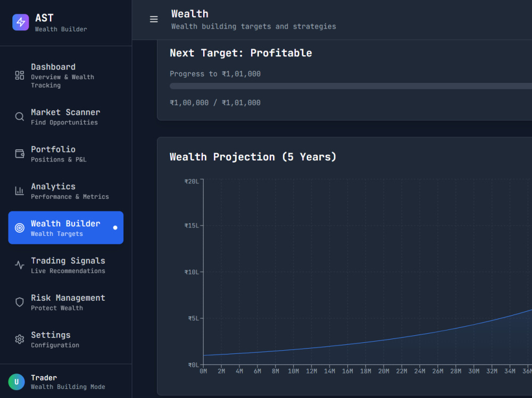Click the Wealth Builder target icon
The width and height of the screenshot is (532, 398).
click(x=20, y=228)
